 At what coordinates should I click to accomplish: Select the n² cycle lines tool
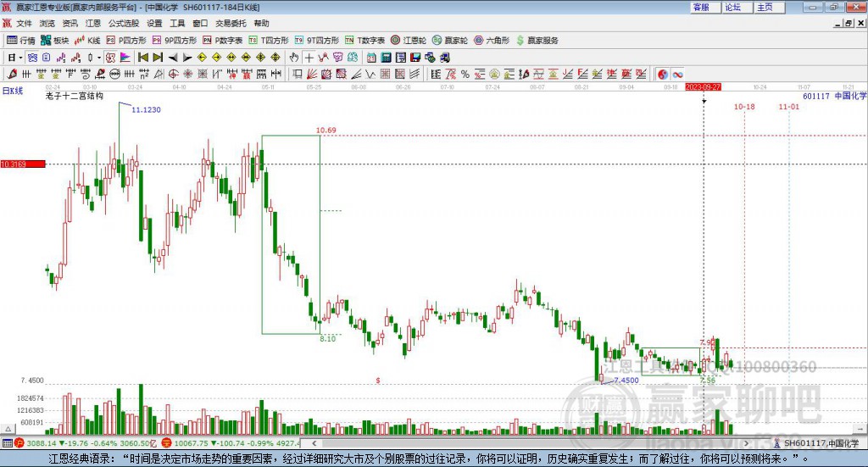144,74
